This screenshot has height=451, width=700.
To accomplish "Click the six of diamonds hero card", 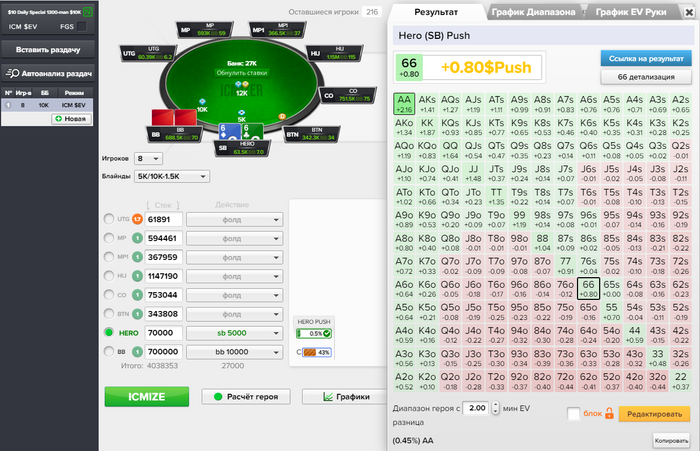I will click(x=229, y=131).
